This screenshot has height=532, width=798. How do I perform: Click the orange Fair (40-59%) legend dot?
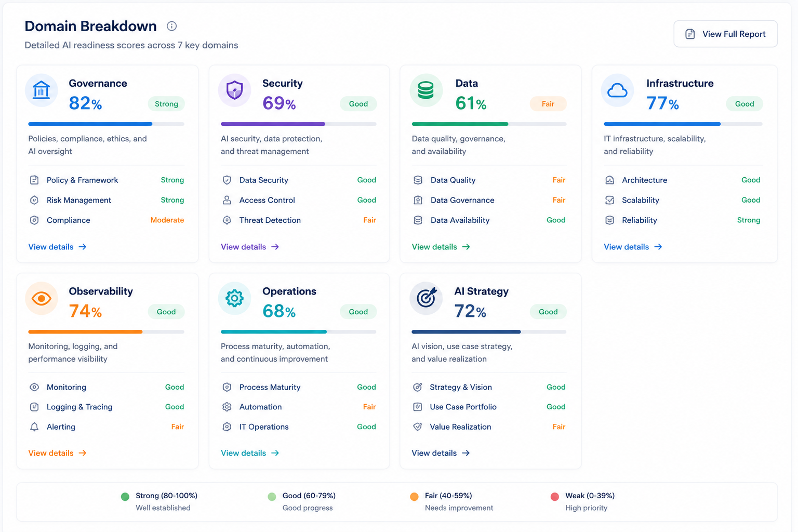pos(414,497)
